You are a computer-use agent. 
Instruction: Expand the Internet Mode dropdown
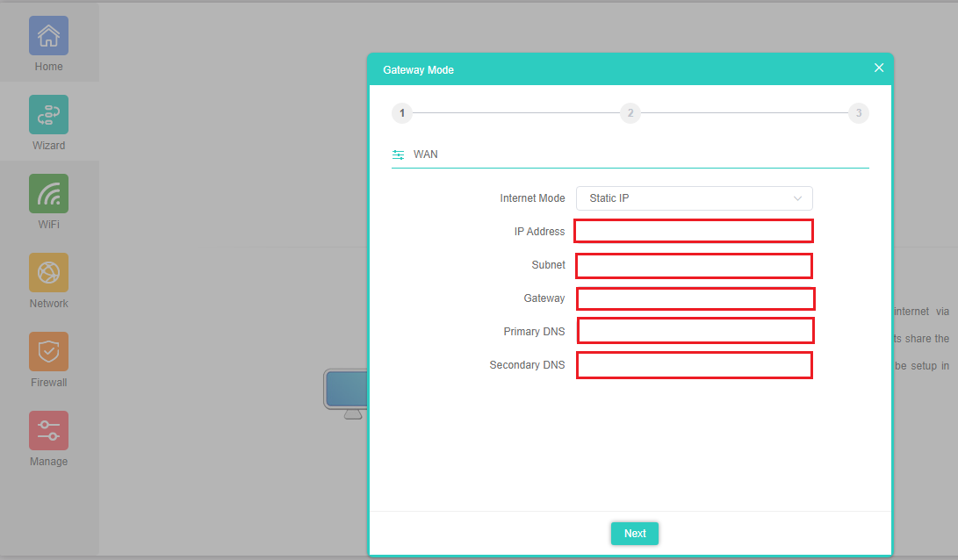coord(694,198)
